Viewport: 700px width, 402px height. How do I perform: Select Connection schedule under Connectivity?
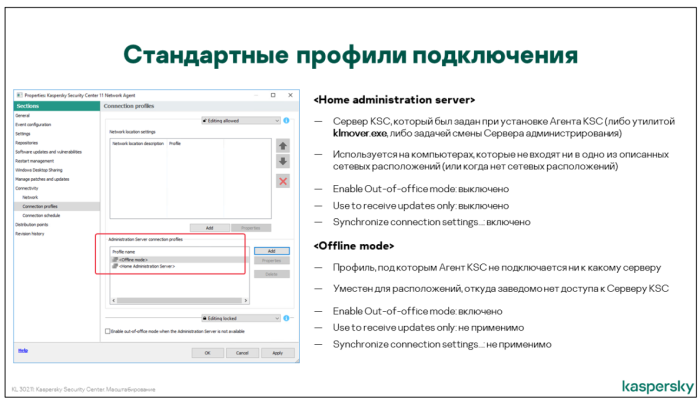41,215
